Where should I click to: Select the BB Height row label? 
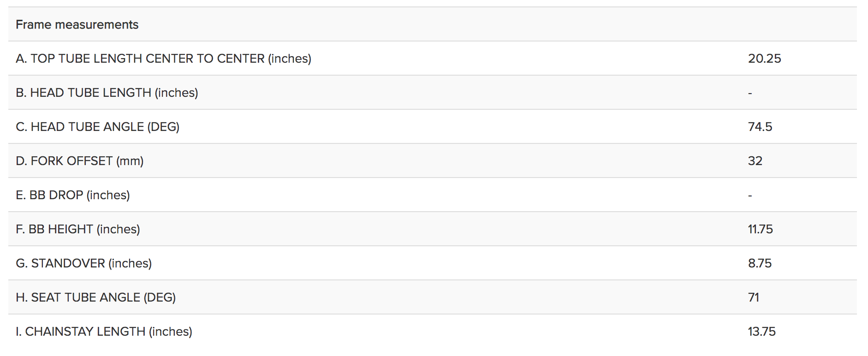(77, 229)
